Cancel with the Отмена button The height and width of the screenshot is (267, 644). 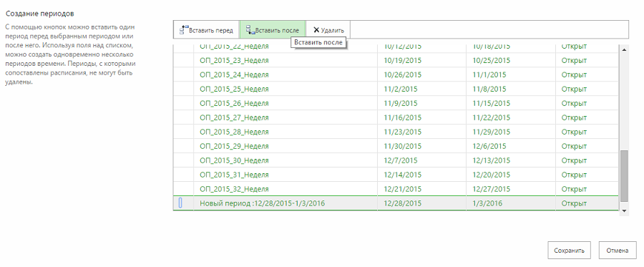click(618, 250)
